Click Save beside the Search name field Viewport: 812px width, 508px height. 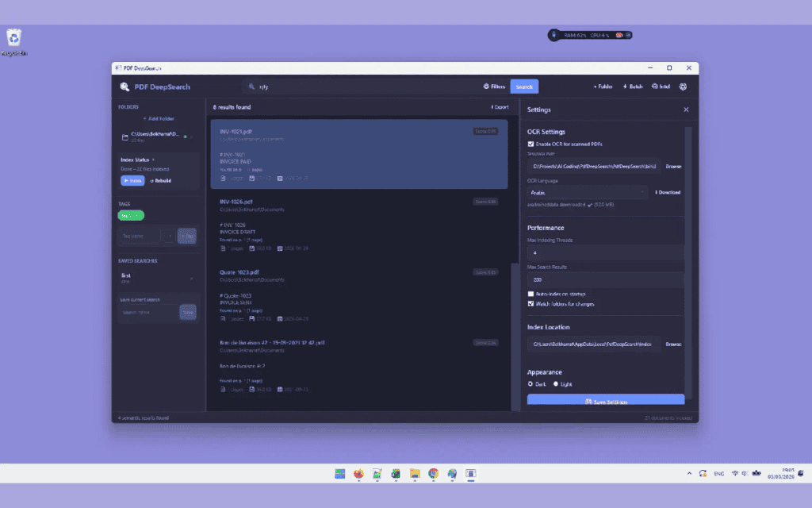coord(188,312)
